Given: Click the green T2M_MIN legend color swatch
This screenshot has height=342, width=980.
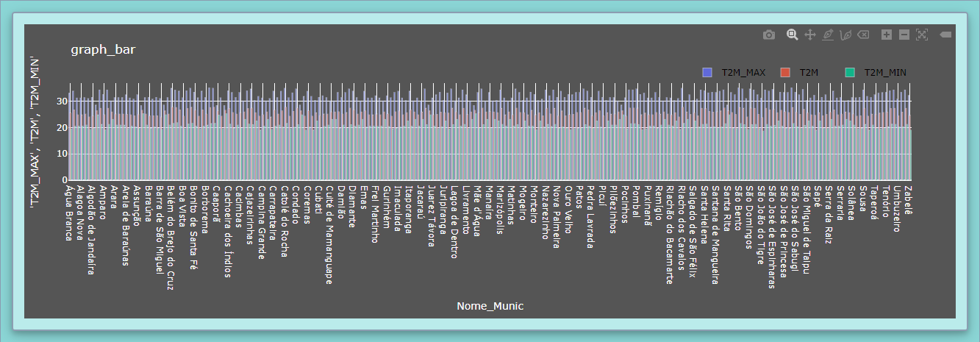Looking at the screenshot, I should click(x=851, y=72).
